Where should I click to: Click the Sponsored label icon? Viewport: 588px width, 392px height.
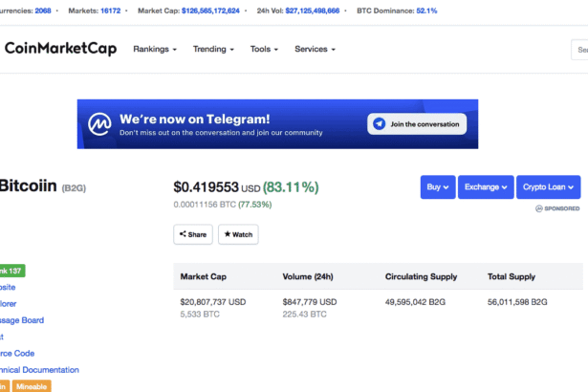[x=539, y=208]
